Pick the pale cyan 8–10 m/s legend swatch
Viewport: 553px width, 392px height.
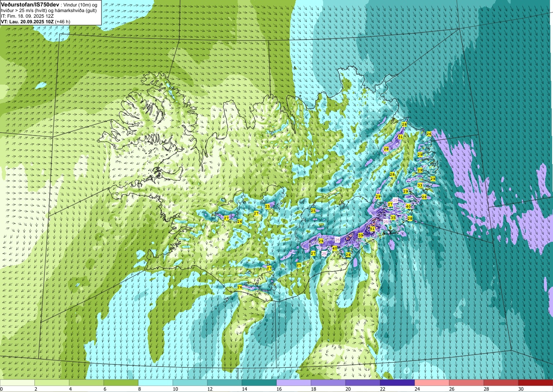(x=156, y=383)
